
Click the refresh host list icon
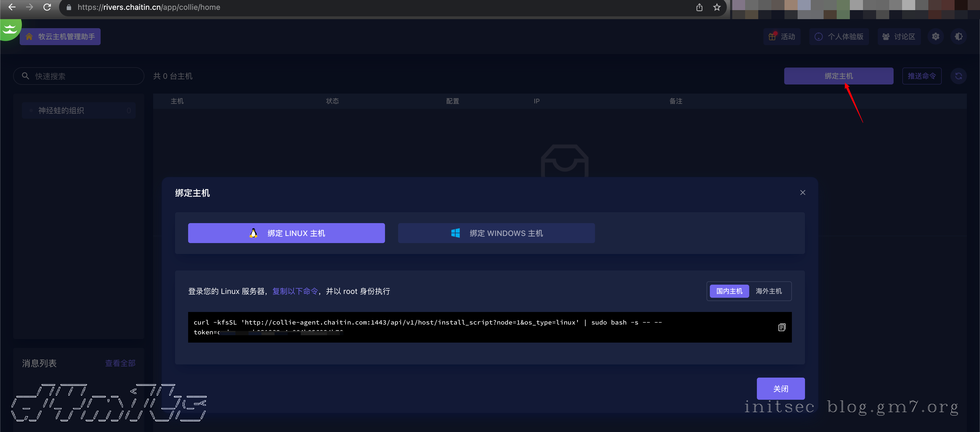[958, 76]
